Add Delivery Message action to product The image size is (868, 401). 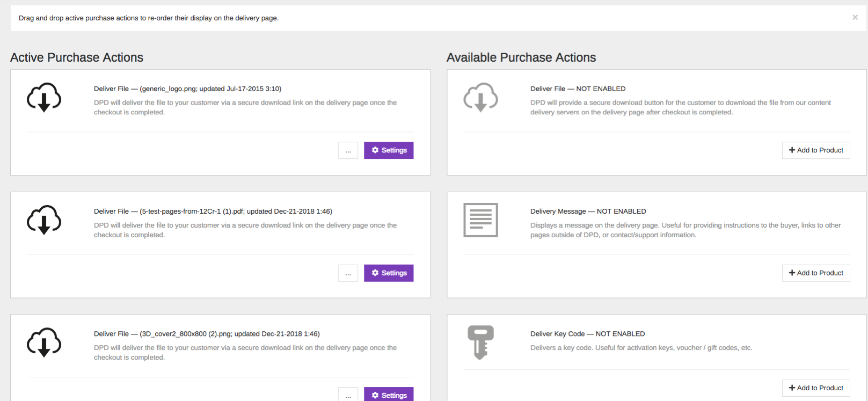pos(816,273)
